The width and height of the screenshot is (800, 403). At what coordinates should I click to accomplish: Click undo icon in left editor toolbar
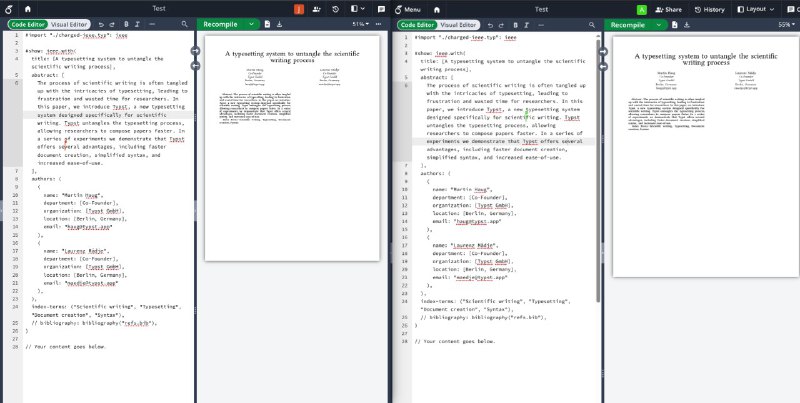pyautogui.click(x=98, y=23)
